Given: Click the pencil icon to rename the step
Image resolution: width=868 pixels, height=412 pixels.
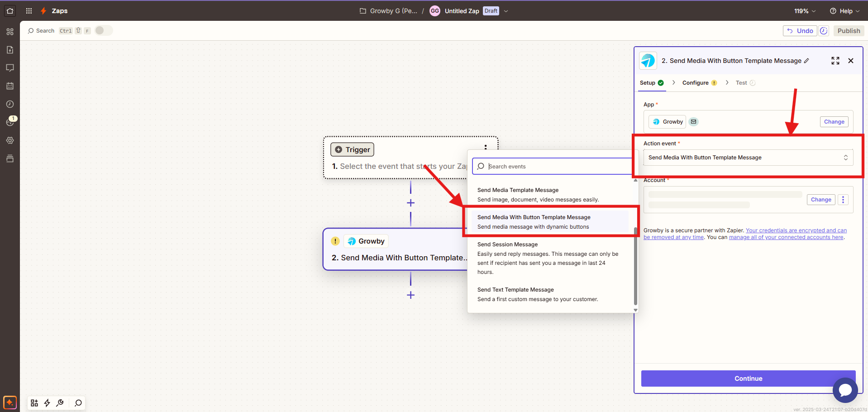Looking at the screenshot, I should (806, 61).
